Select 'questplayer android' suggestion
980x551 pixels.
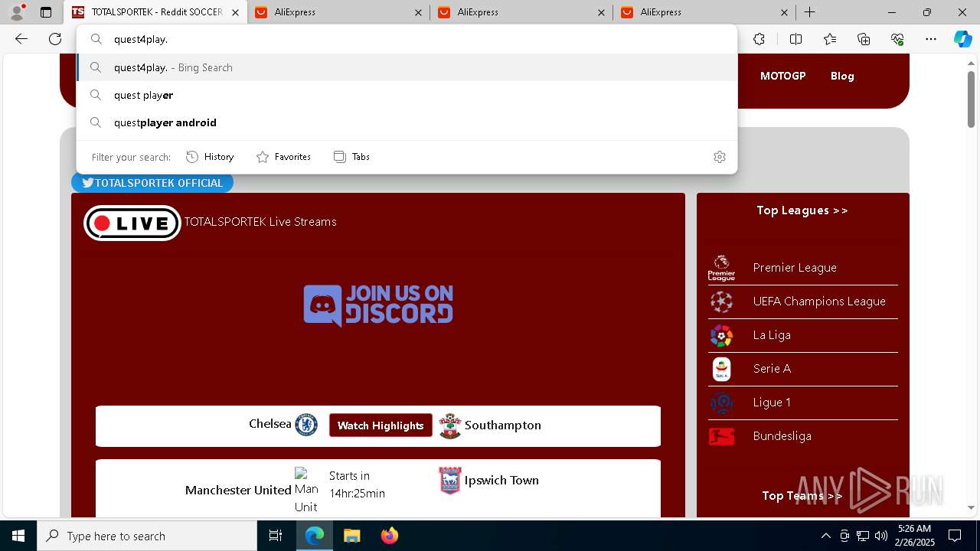pos(407,122)
